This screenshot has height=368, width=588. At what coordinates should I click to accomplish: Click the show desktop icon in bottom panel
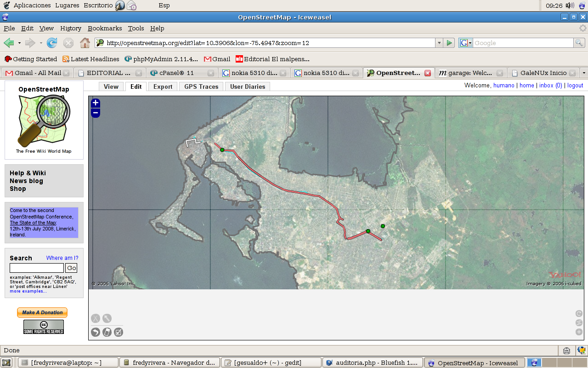(x=6, y=362)
